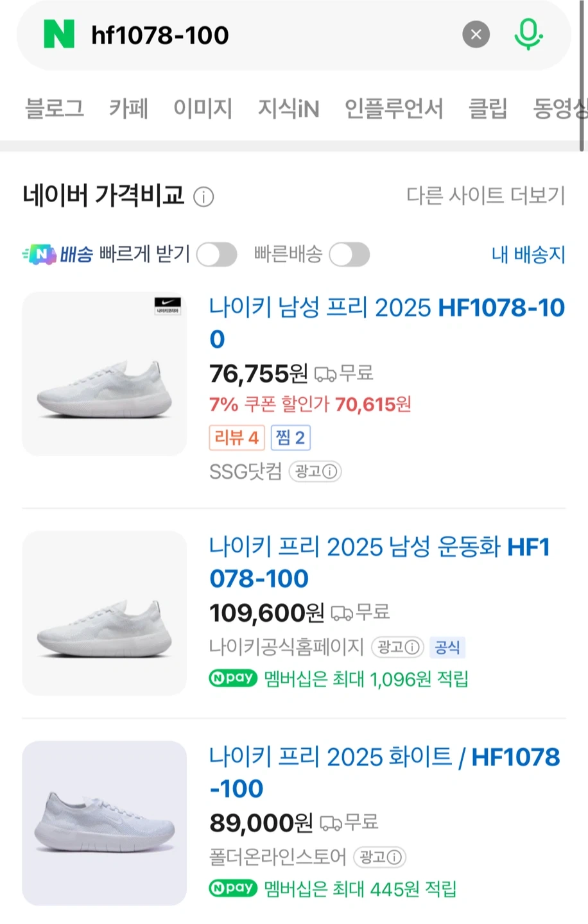Open the 109,600원 Nike official product title
The image size is (588, 924).
coord(379,562)
